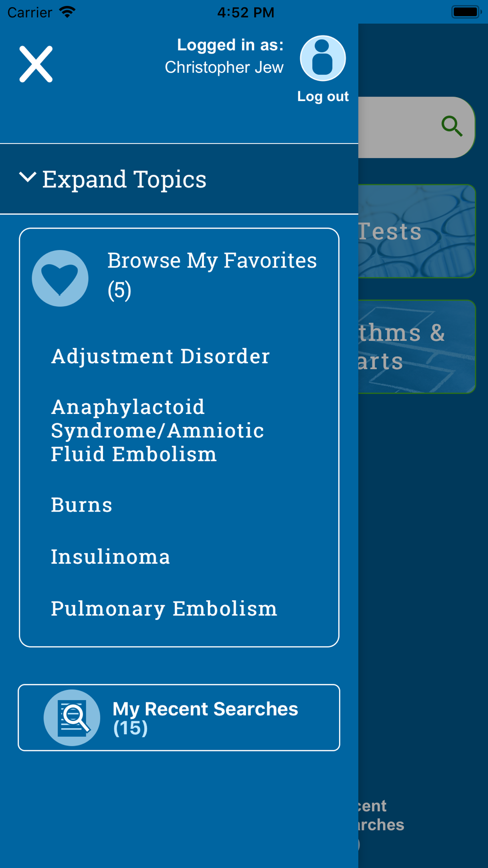Screen dimensions: 488x868
Task: Close the side menu with X icon
Action: tap(36, 64)
